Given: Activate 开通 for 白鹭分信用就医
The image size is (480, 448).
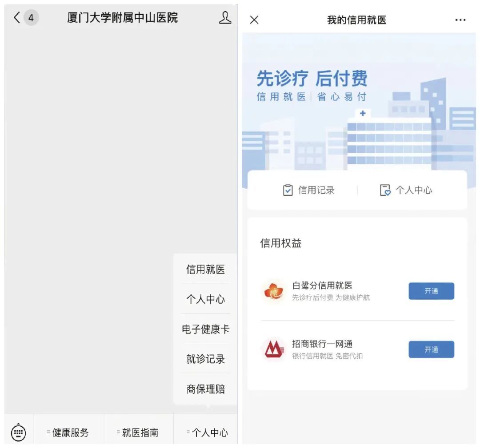Looking at the screenshot, I should point(431,291).
